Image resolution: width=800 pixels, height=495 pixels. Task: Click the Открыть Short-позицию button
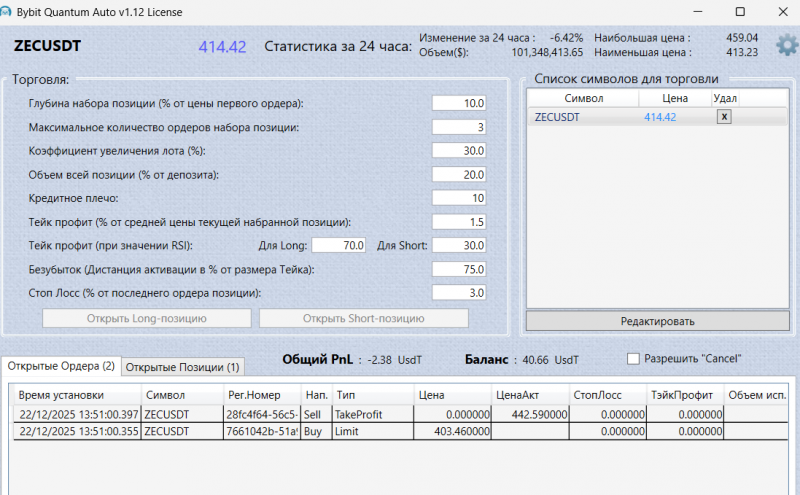(x=364, y=318)
